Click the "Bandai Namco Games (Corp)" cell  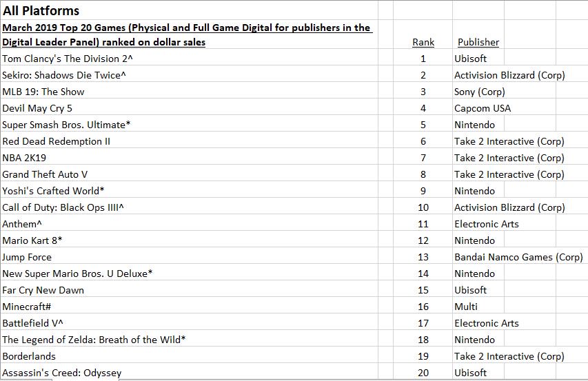pyautogui.click(x=518, y=257)
